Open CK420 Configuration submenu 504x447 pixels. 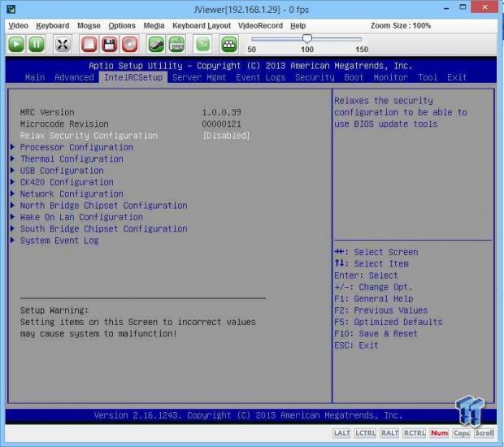67,182
